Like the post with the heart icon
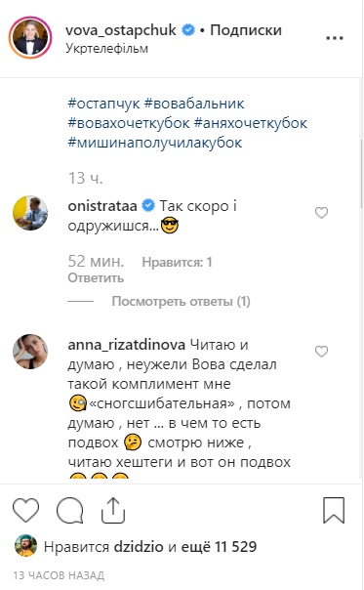Viewport: 364px width, 590px height. (x=25, y=510)
